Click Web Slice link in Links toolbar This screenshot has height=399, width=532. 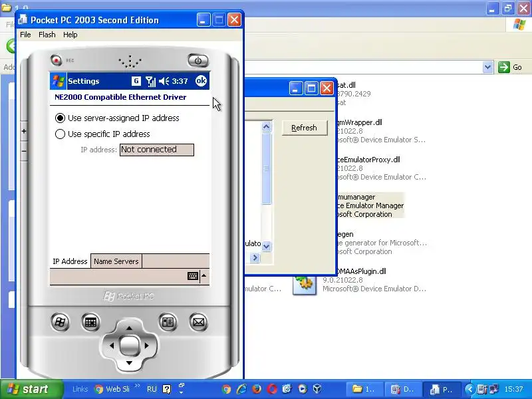click(113, 389)
